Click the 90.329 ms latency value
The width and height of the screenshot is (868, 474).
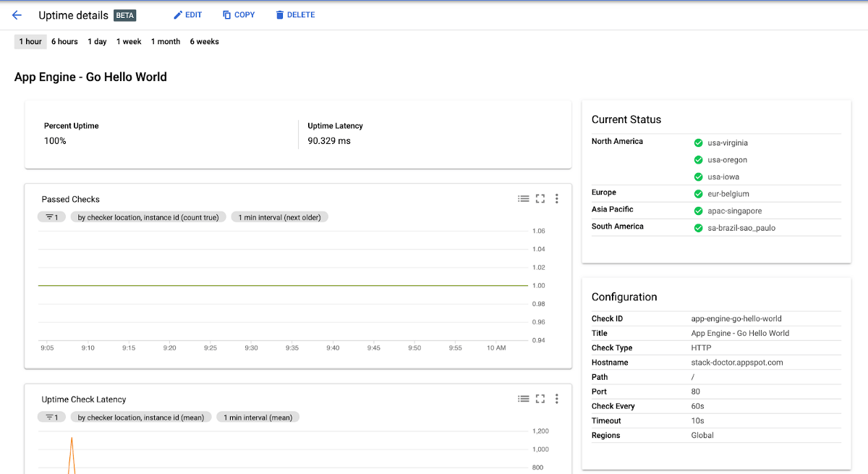click(x=329, y=141)
